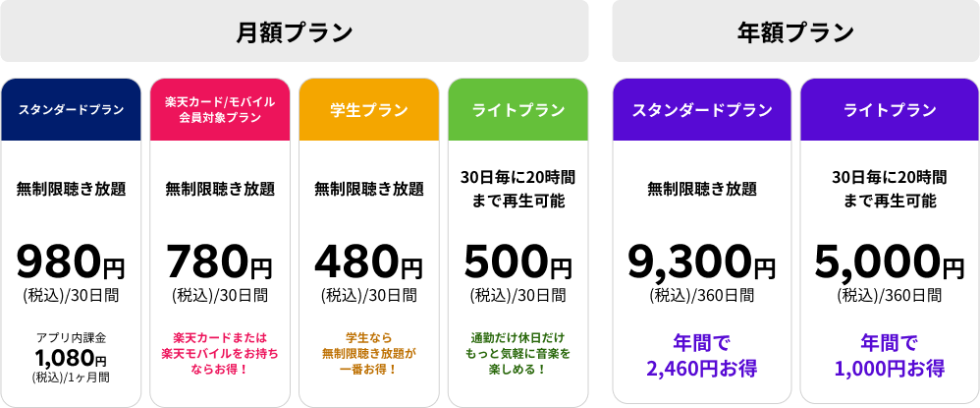Click the 年間で1,000円お得 savings text
The image size is (980, 408).
[x=890, y=356]
